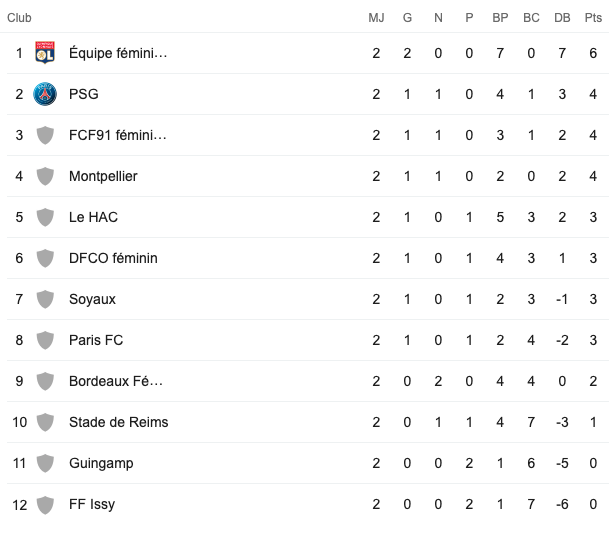Select the Le HAC shield badge
The height and width of the screenshot is (547, 609).
tap(45, 217)
